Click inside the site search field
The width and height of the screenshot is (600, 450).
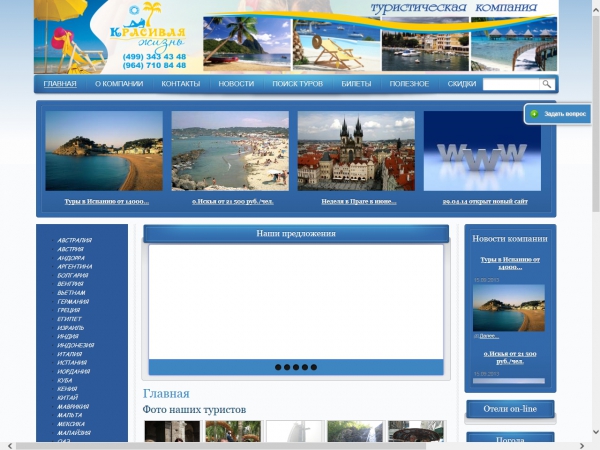pos(511,84)
